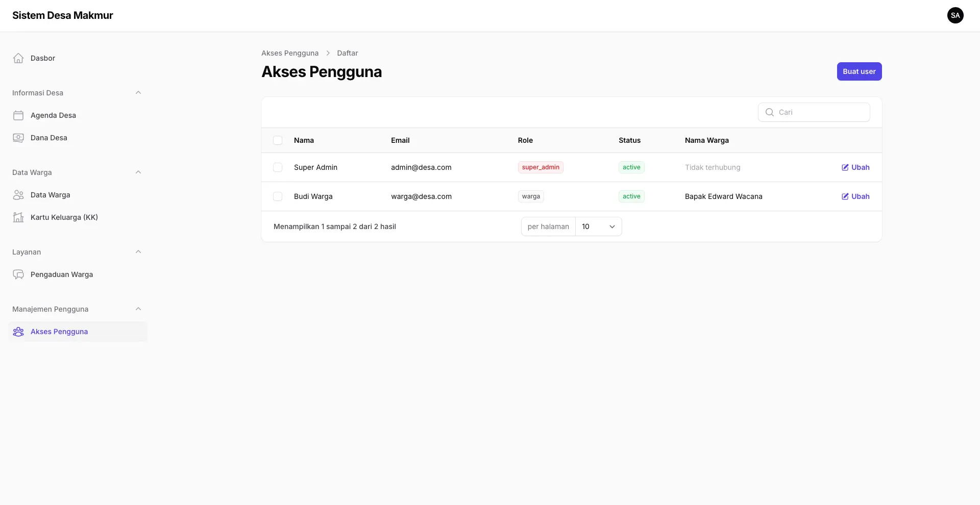
Task: Click the Pengaduan Warga chat icon
Action: coord(18,274)
